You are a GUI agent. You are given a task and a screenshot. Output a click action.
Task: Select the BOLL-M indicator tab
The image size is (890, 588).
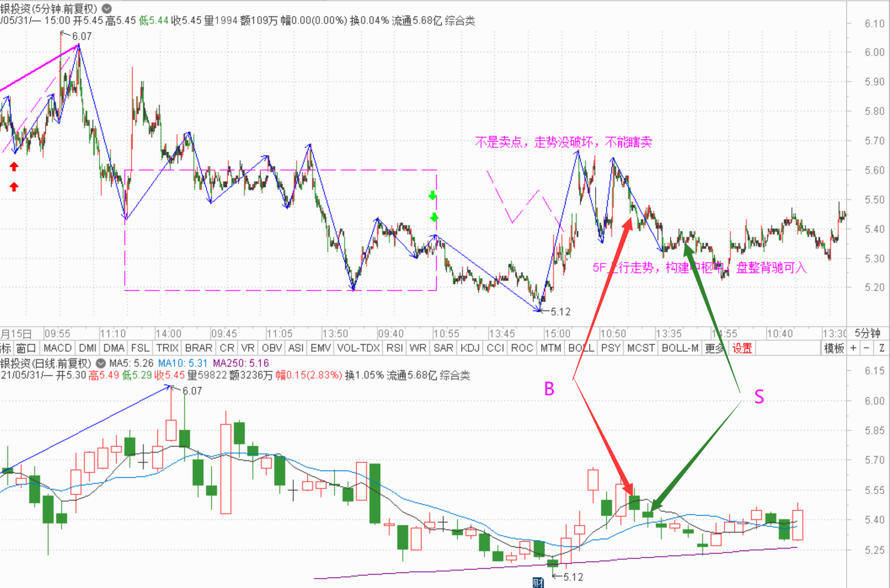pyautogui.click(x=680, y=348)
